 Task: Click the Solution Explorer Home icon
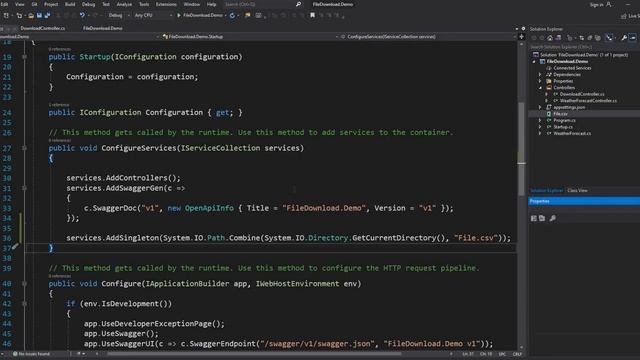pyautogui.click(x=550, y=38)
